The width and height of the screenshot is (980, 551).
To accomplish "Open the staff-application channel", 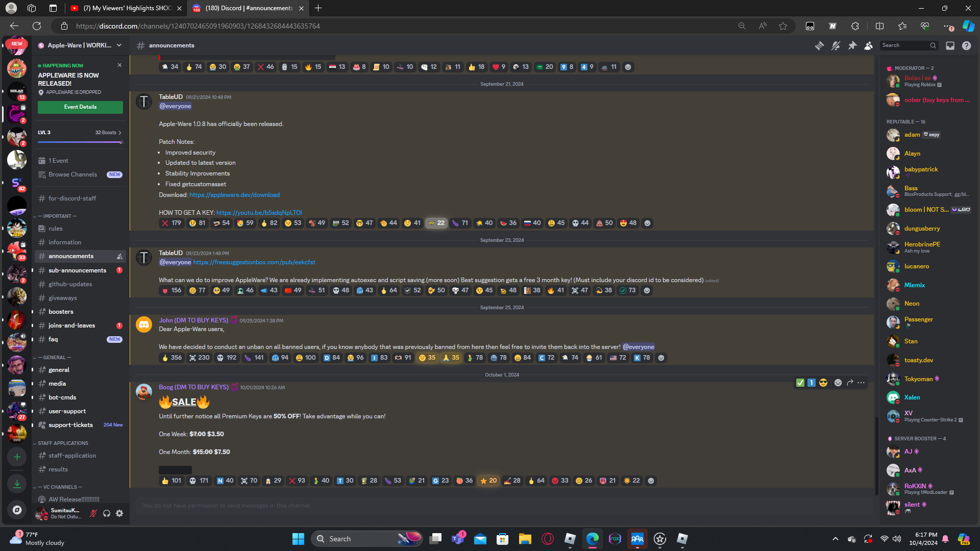I will tap(80, 456).
